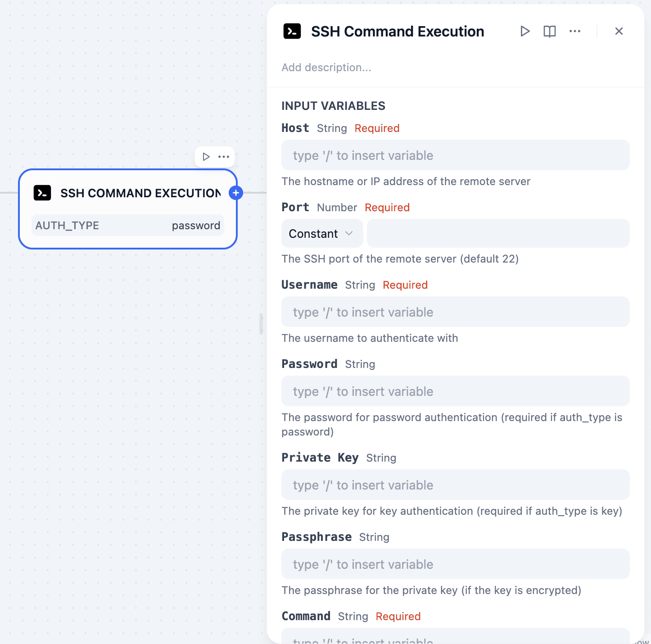Close the SSH Command Execution panel

619,31
